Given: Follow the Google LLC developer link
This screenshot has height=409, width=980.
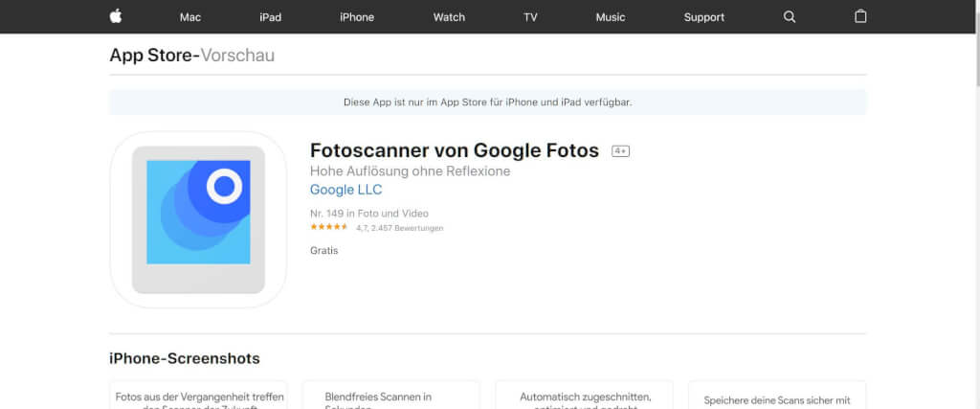Looking at the screenshot, I should 346,190.
